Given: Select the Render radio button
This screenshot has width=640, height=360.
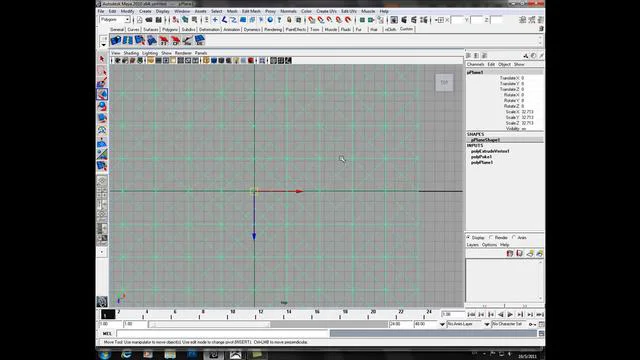Looking at the screenshot, I should coord(491,237).
